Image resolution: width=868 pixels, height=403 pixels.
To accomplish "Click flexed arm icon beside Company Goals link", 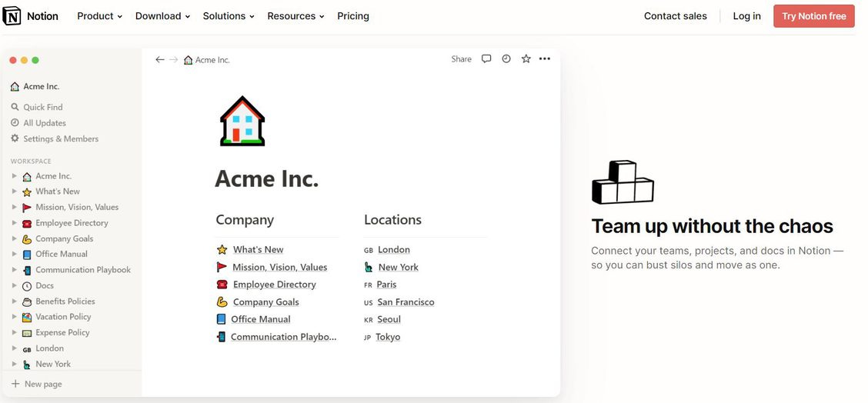I will (x=222, y=301).
